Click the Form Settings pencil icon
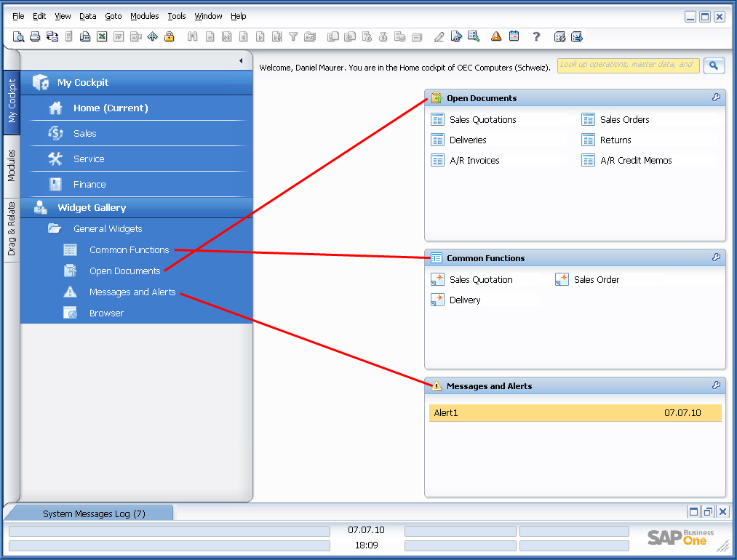Image resolution: width=737 pixels, height=560 pixels. [x=439, y=36]
